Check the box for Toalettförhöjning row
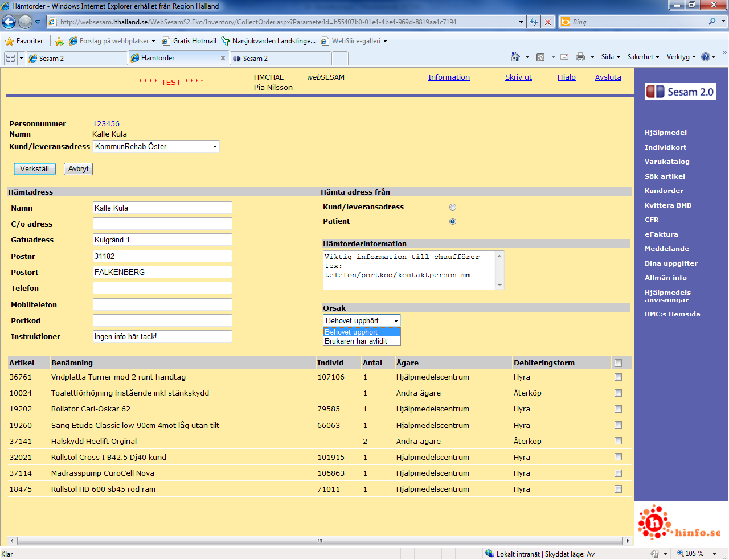Viewport: 729px width, 560px height. point(619,393)
